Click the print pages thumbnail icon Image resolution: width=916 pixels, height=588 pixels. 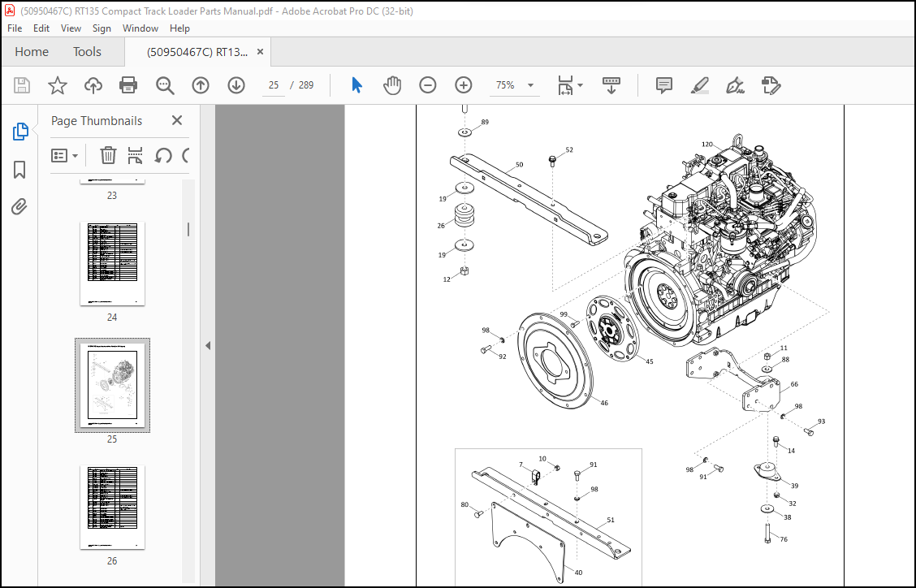(x=135, y=155)
